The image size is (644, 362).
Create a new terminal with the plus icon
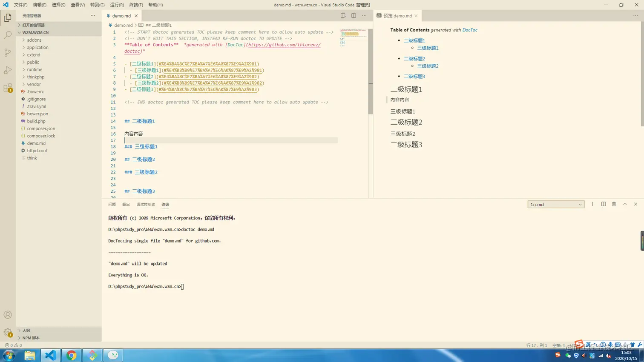[592, 204]
